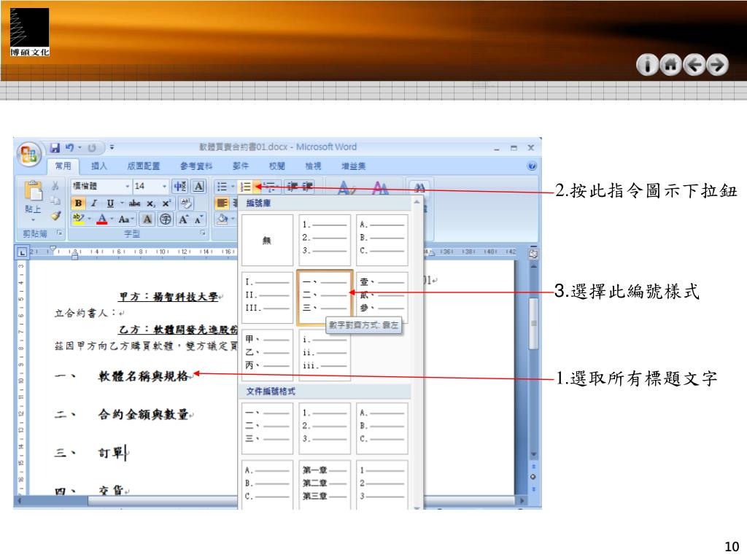The image size is (747, 560).
Task: Click the character border A icon
Action: click(x=199, y=186)
